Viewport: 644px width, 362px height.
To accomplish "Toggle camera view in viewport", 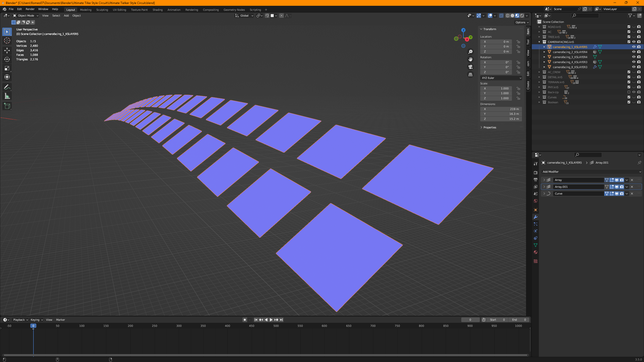I will pos(470,67).
